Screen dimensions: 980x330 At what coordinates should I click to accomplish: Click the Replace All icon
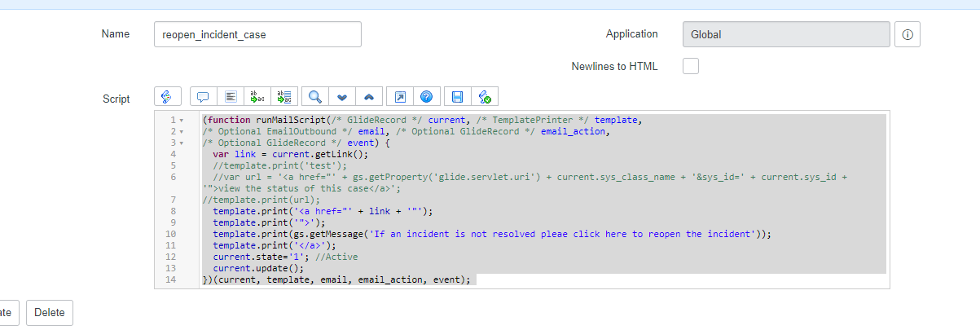pos(284,97)
